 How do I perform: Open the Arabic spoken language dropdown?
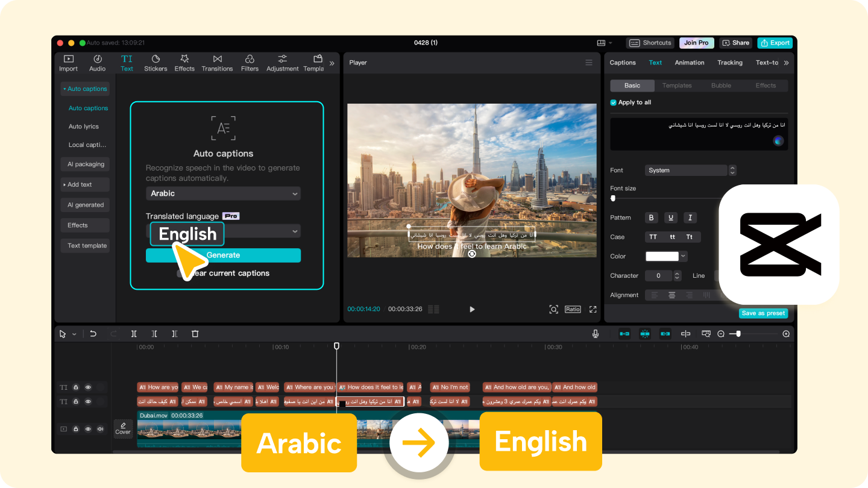point(223,193)
